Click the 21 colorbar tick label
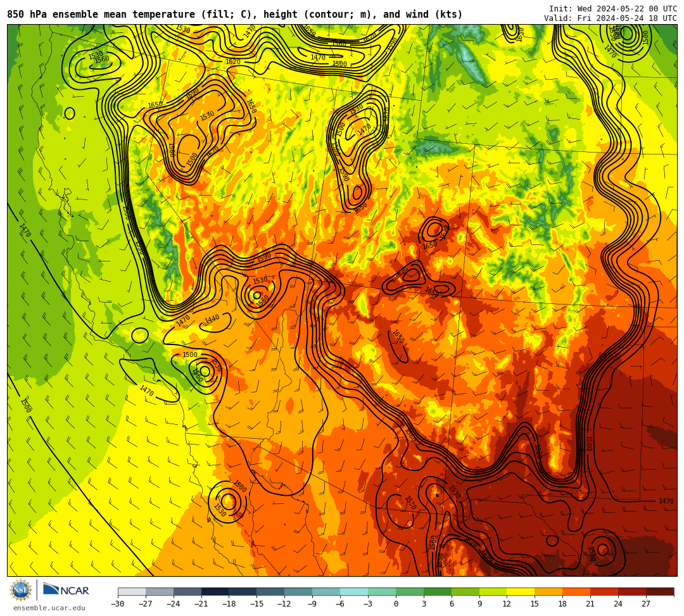Viewport: 684px width, 616px height. [590, 604]
